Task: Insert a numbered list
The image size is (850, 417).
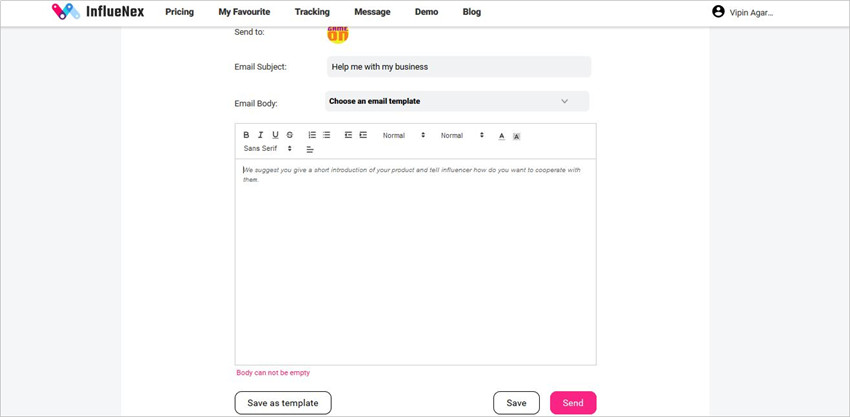Action: click(x=312, y=135)
